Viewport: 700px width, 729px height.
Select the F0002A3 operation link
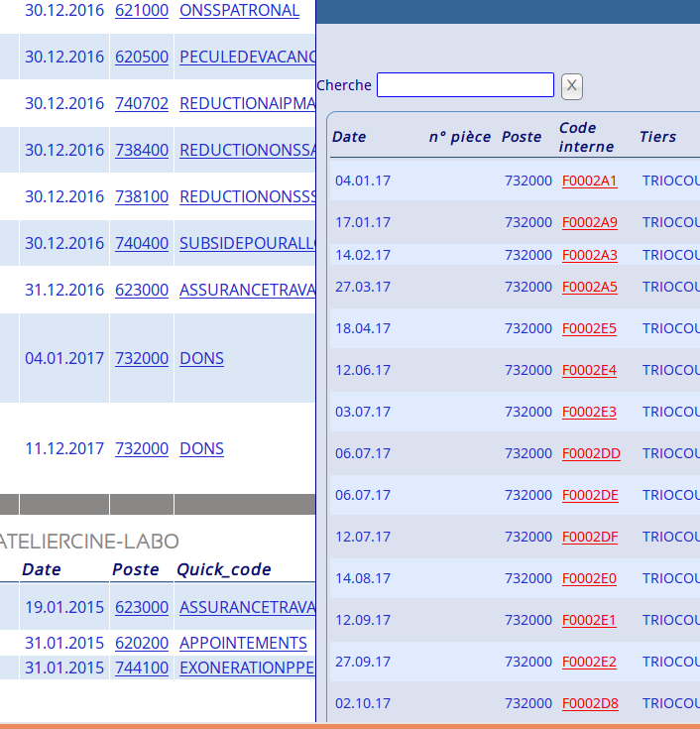pyautogui.click(x=589, y=255)
